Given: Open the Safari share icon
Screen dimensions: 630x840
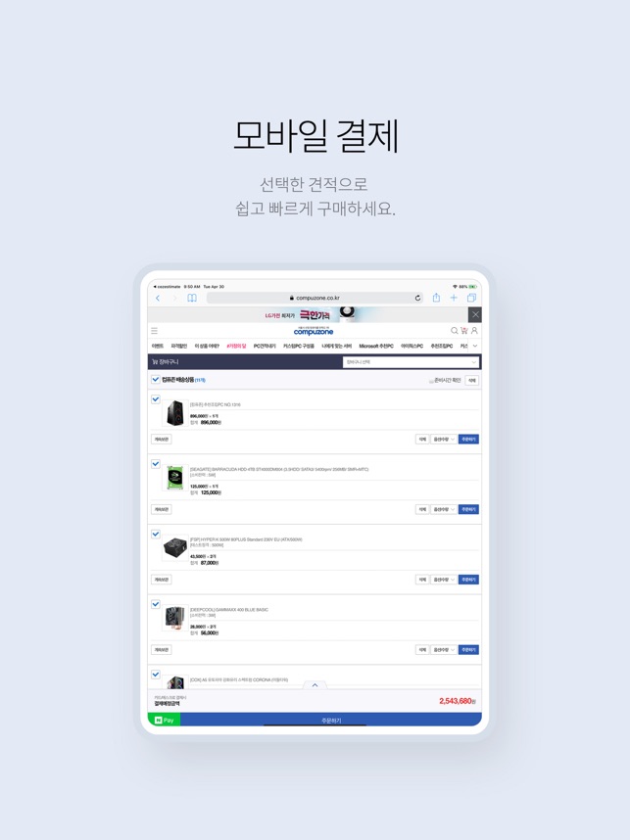Looking at the screenshot, I should [436, 298].
